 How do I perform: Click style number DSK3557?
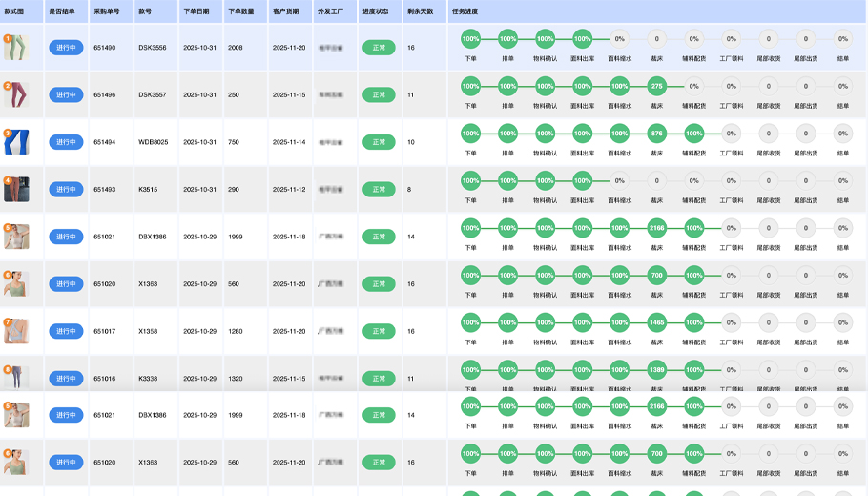pyautogui.click(x=152, y=94)
